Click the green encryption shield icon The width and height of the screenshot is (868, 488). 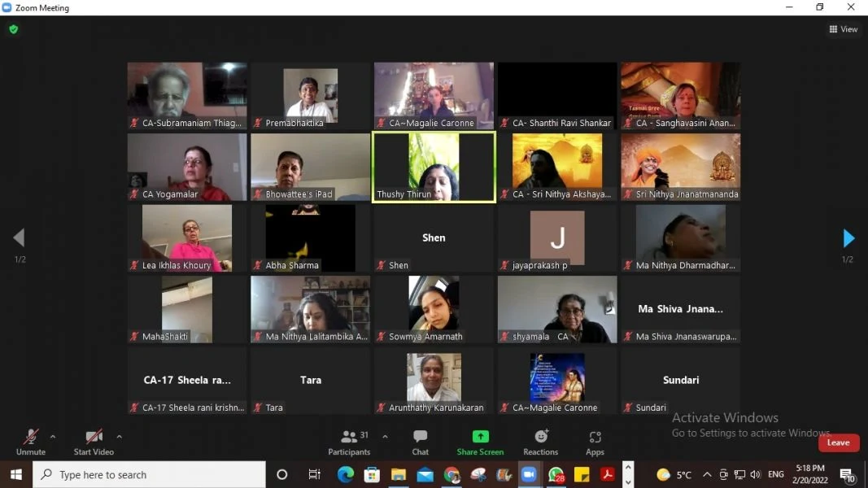pos(14,29)
